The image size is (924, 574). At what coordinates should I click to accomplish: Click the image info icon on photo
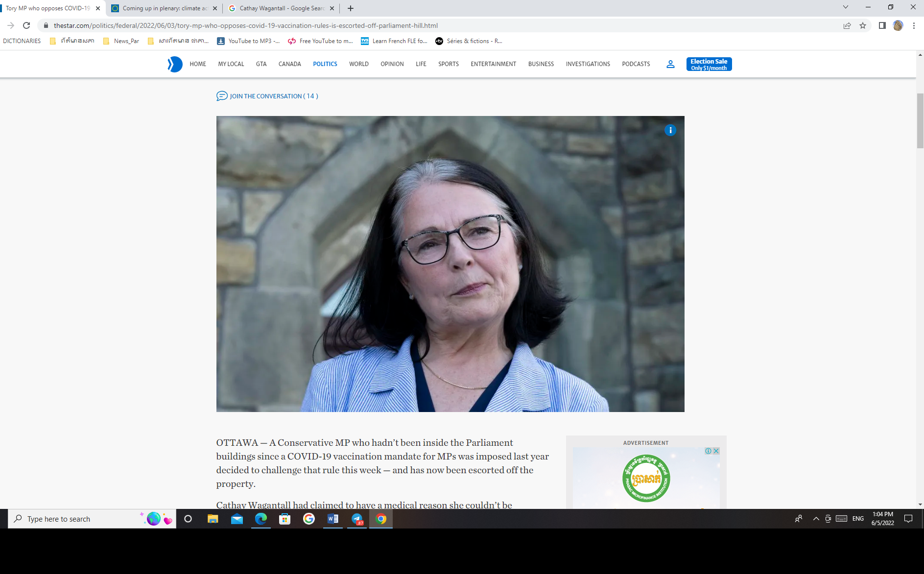pos(670,130)
